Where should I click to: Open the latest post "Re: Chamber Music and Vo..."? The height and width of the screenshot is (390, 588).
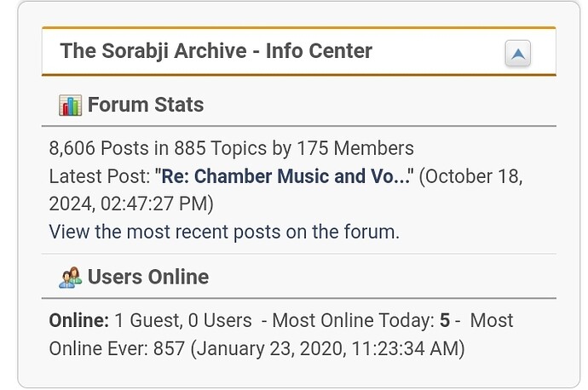coord(285,177)
